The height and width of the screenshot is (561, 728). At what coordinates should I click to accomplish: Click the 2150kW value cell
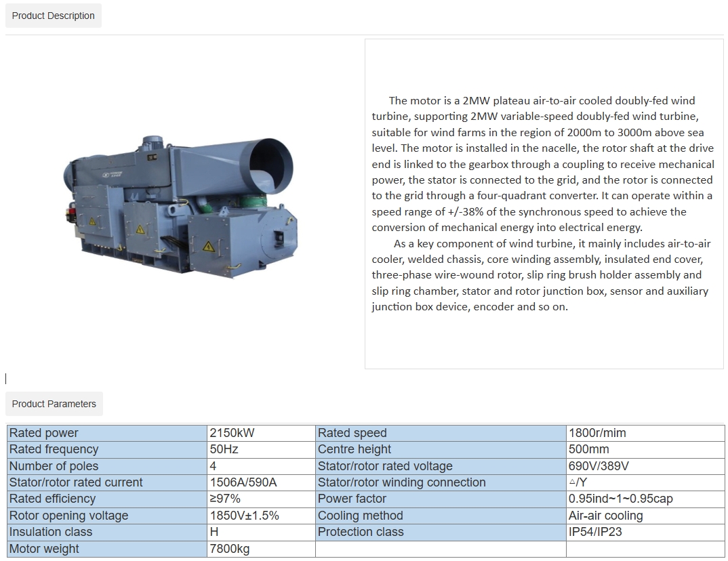tap(261, 433)
